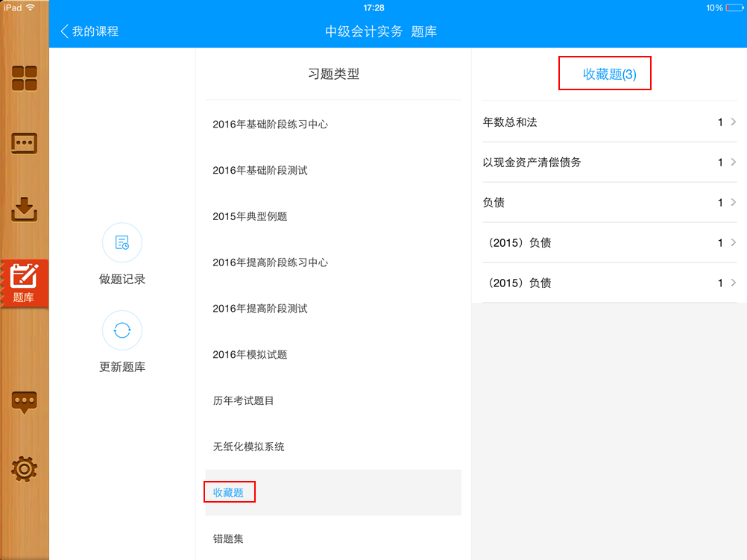The image size is (747, 560).
Task: Expand the 以现金资产清偿债务 chevron
Action: (731, 162)
